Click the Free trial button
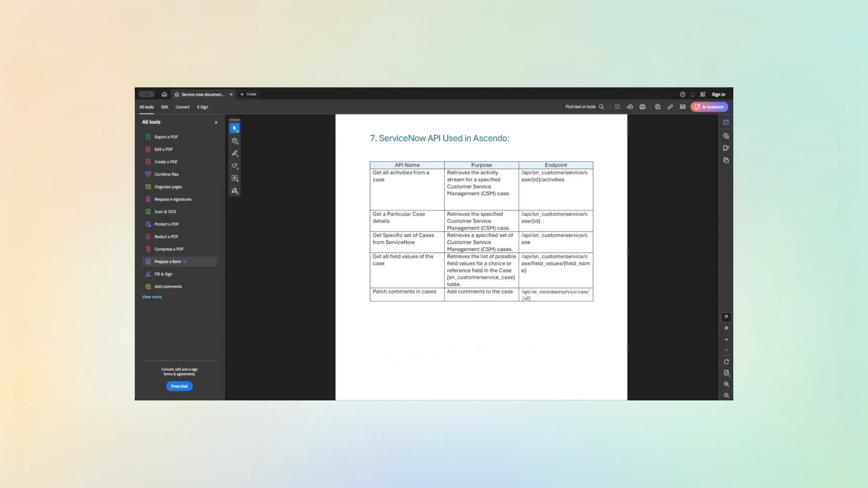The width and height of the screenshot is (868, 488). click(x=179, y=386)
